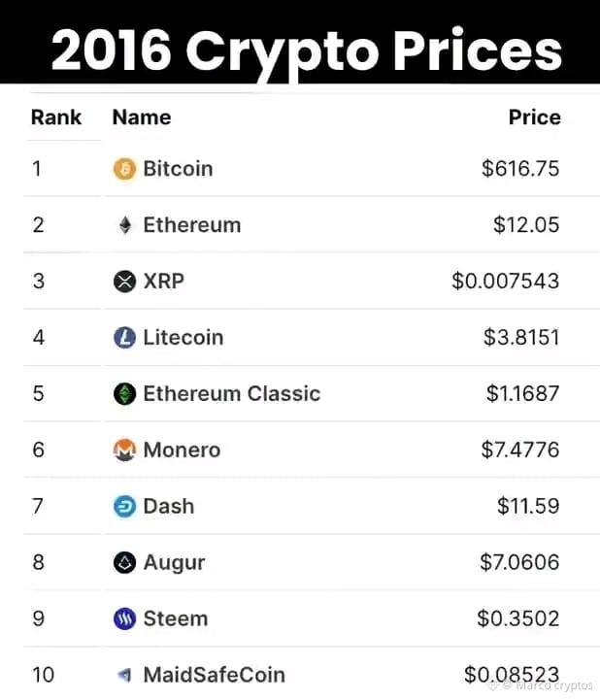Open the MaidSafeCoin name link
Screen dimensions: 600x700
(x=214, y=675)
